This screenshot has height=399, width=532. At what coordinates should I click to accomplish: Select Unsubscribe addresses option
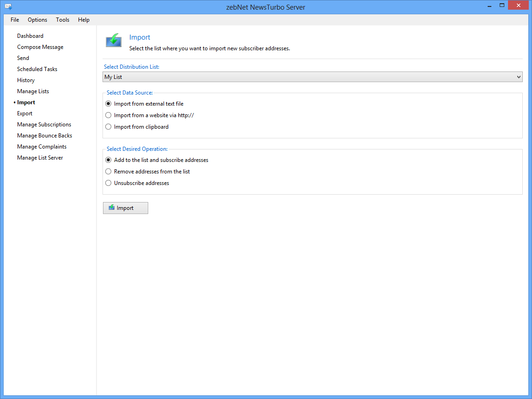click(x=109, y=183)
